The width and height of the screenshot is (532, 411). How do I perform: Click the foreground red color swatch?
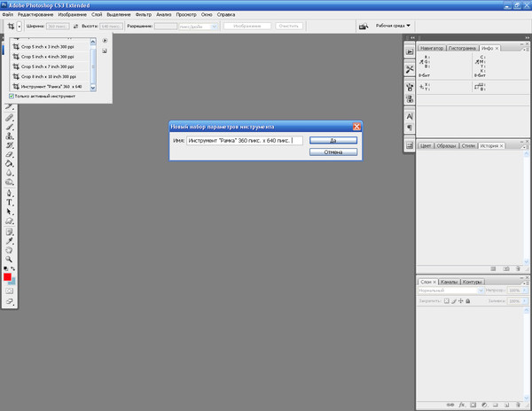(7, 277)
